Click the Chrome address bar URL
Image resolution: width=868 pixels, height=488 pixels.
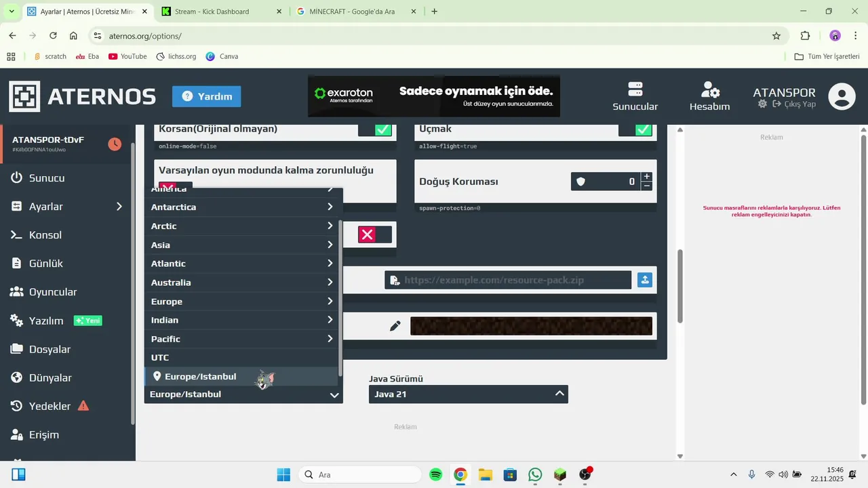pyautogui.click(x=145, y=36)
